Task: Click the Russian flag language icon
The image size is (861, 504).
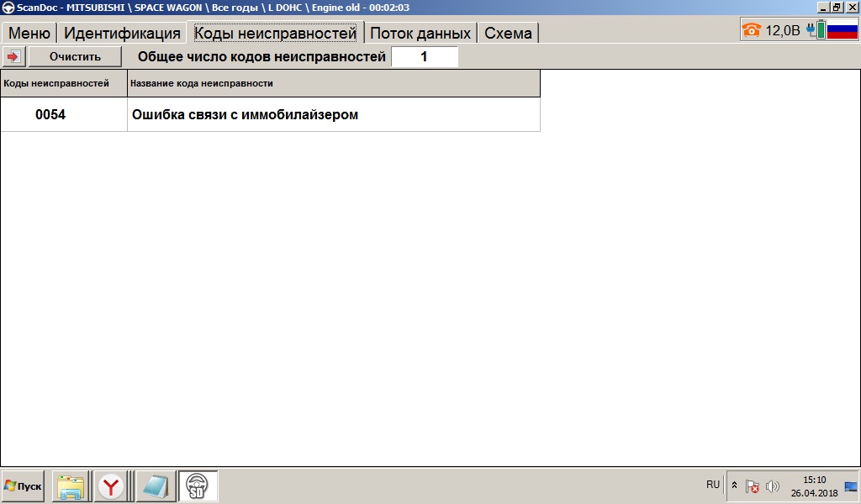Action: (x=843, y=29)
